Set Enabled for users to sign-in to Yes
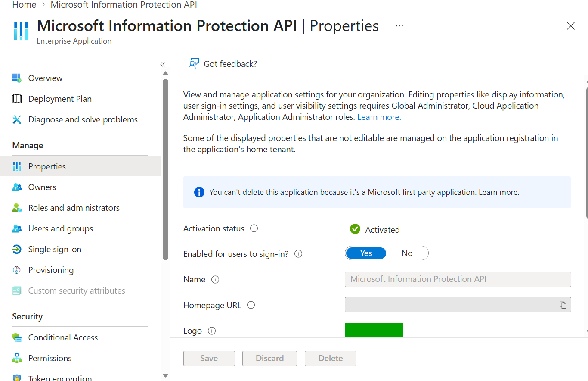 pyautogui.click(x=366, y=253)
